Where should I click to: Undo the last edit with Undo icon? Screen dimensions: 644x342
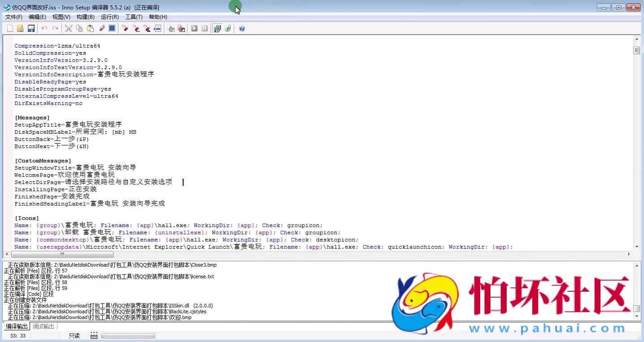[x=44, y=28]
